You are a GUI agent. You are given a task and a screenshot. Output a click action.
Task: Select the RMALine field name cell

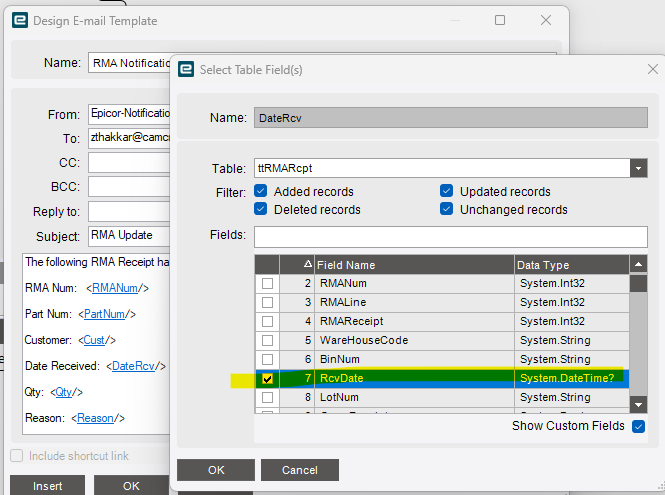click(x=414, y=302)
